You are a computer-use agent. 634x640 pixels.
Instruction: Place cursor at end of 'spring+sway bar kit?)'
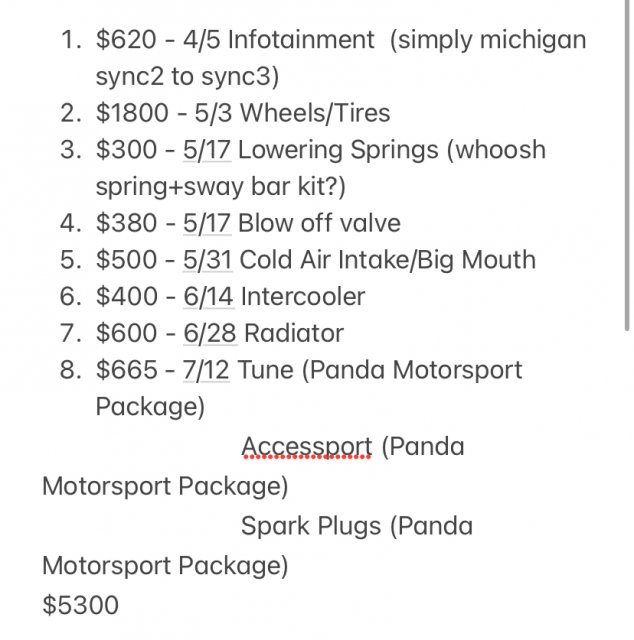click(346, 187)
